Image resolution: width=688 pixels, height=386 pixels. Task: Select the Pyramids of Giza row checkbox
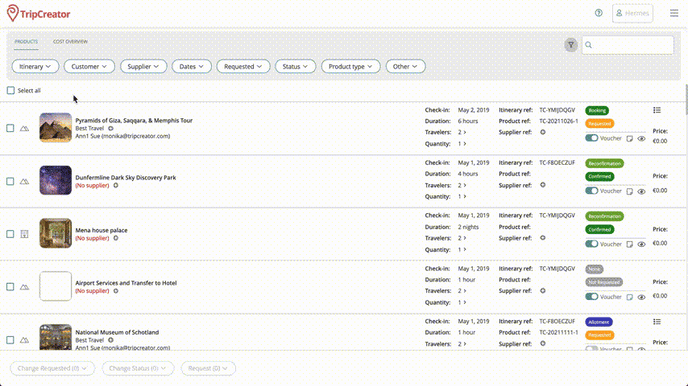[10, 128]
